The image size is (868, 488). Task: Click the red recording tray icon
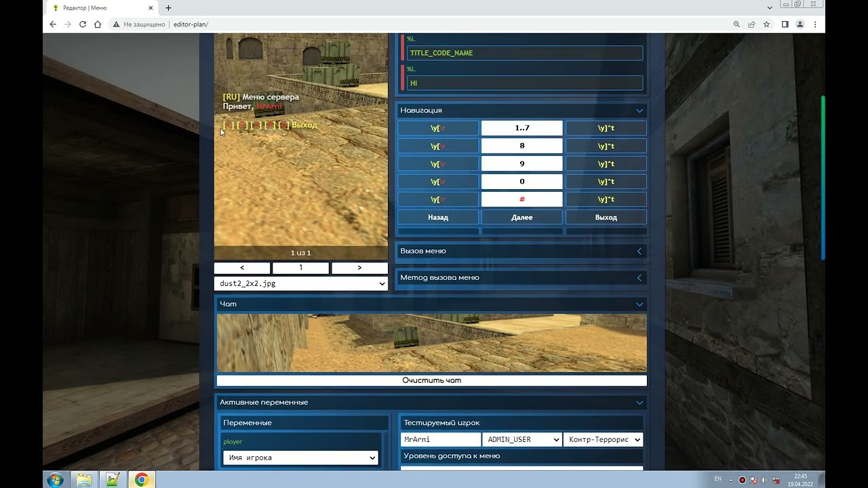click(742, 480)
